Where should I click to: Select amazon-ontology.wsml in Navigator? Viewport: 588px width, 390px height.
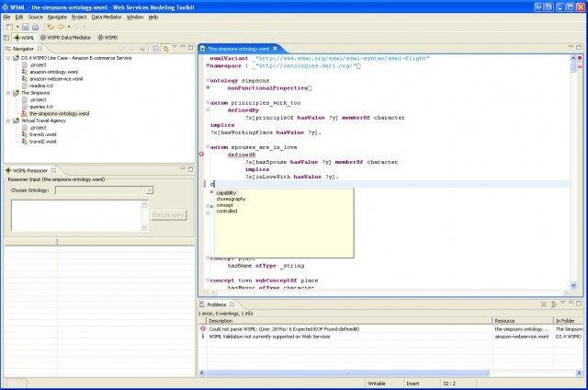[54, 72]
